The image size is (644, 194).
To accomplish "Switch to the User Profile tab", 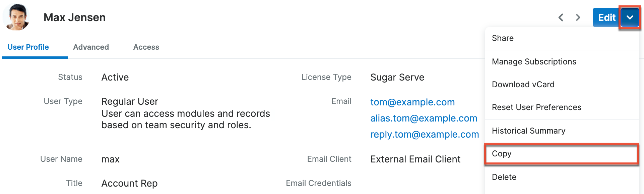I will coord(28,47).
